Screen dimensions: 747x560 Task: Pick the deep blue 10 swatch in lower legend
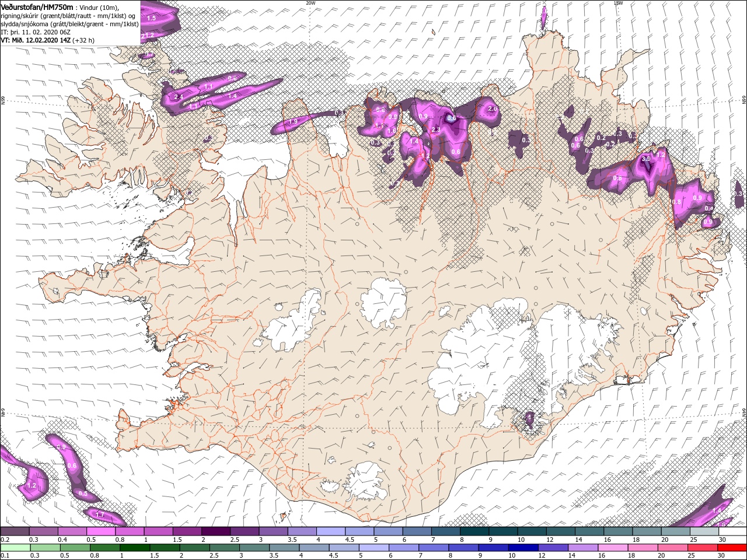pyautogui.click(x=523, y=548)
